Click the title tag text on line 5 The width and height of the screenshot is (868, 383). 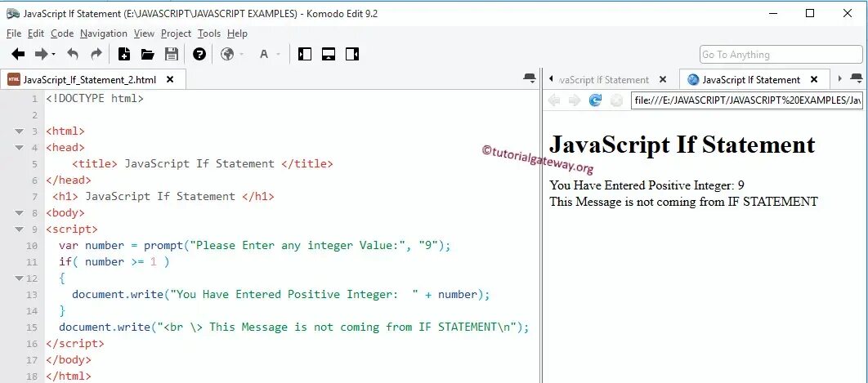(x=203, y=164)
